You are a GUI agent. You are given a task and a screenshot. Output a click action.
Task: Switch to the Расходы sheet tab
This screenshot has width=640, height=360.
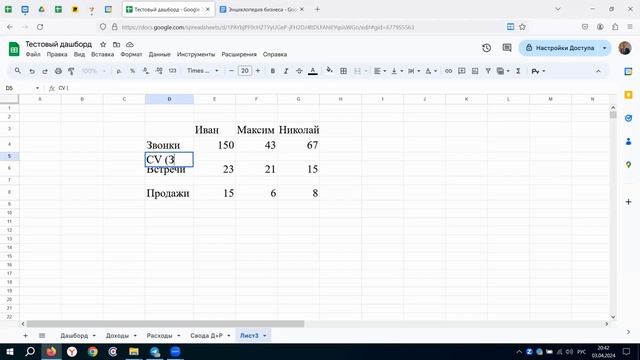tap(160, 336)
